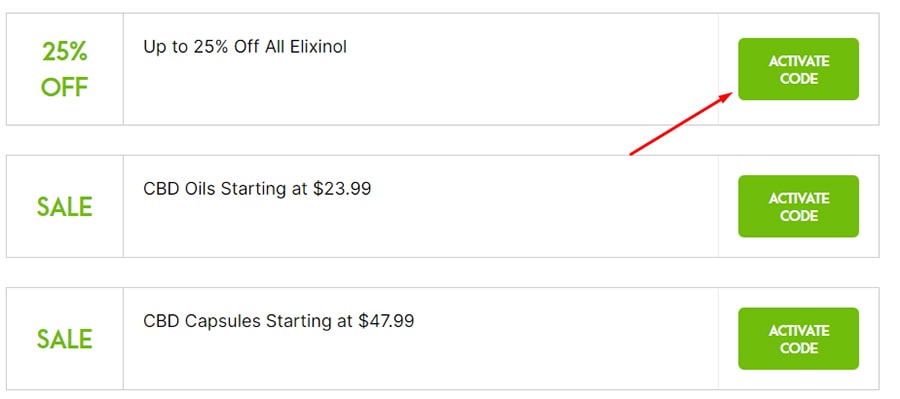900x399 pixels.
Task: Click the word Oils in the second offer
Action: click(x=201, y=188)
